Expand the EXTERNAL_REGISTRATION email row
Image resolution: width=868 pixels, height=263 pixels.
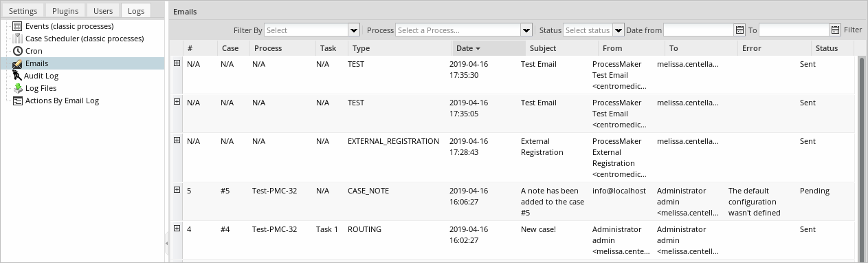177,140
